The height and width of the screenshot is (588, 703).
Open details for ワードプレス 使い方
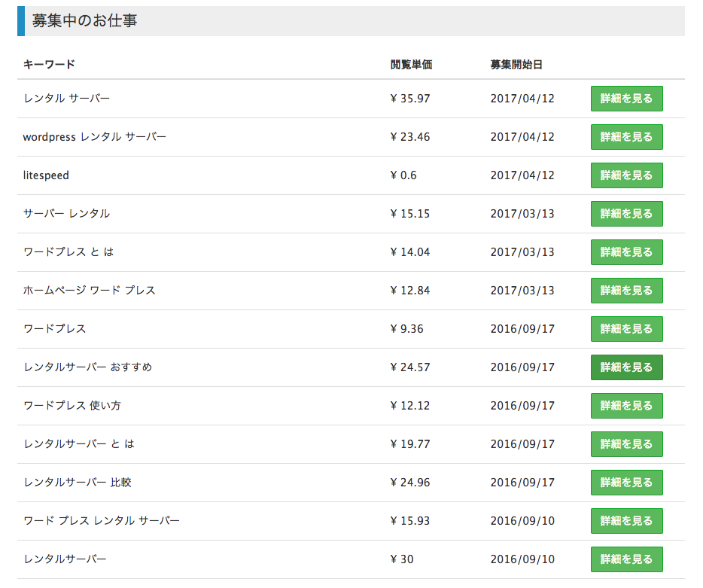click(x=626, y=406)
